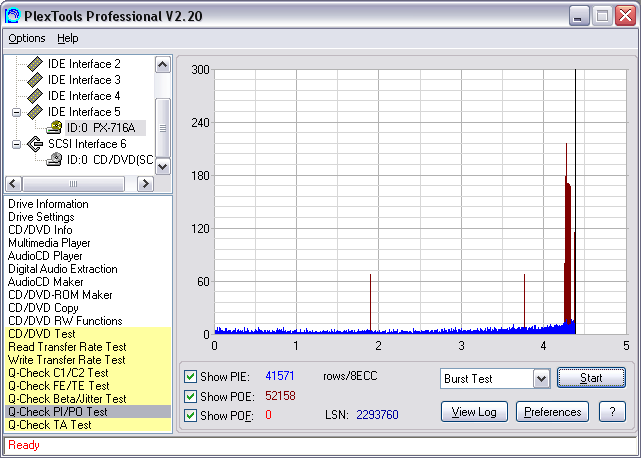Click the IDE Interface 2 chip icon
This screenshot has width=641, height=458.
click(35, 64)
